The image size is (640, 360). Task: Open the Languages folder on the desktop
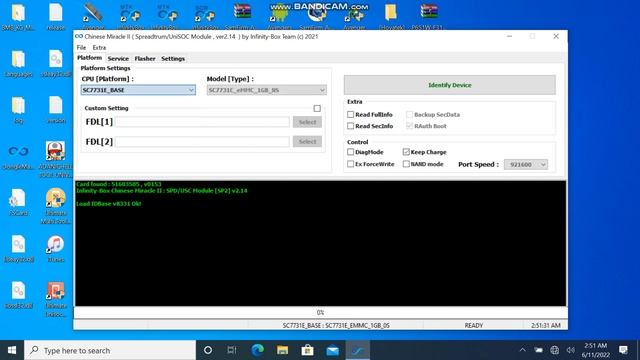[x=18, y=64]
